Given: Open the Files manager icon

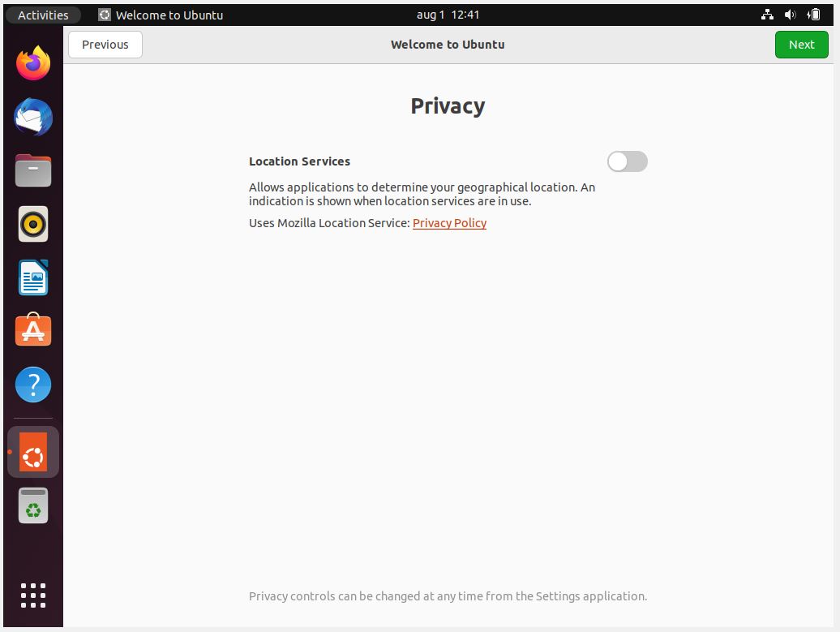Looking at the screenshot, I should (x=33, y=170).
